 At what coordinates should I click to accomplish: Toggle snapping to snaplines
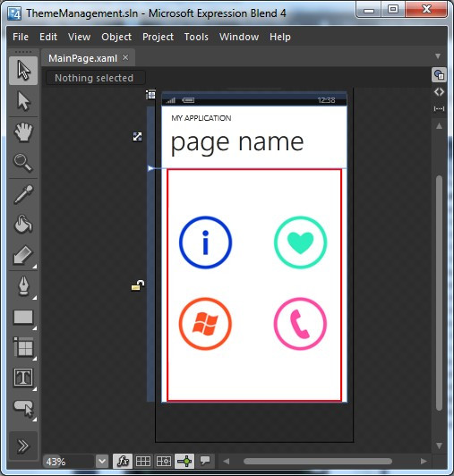coord(184,462)
